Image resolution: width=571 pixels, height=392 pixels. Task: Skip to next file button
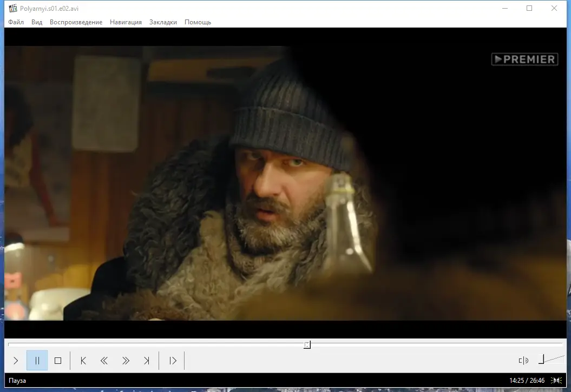click(x=146, y=360)
